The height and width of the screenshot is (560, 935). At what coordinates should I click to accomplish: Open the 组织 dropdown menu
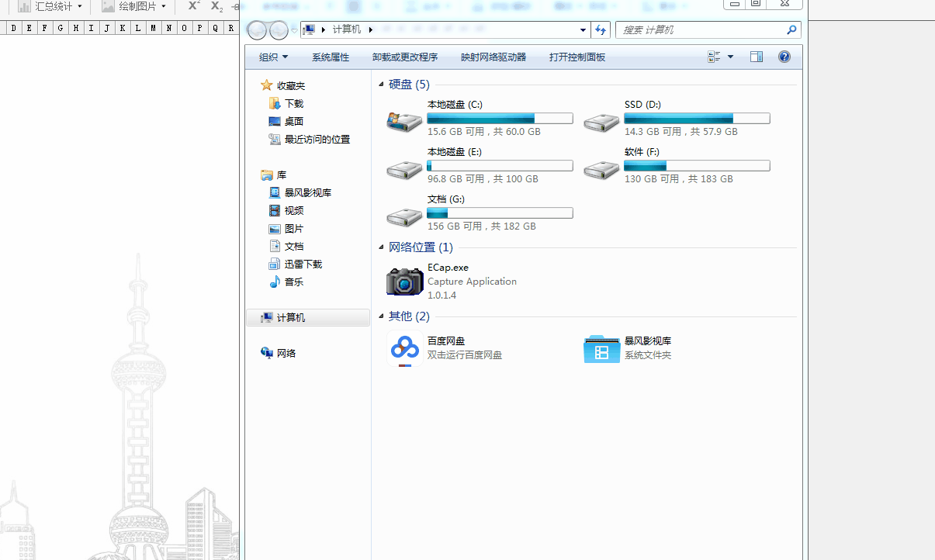coord(273,57)
